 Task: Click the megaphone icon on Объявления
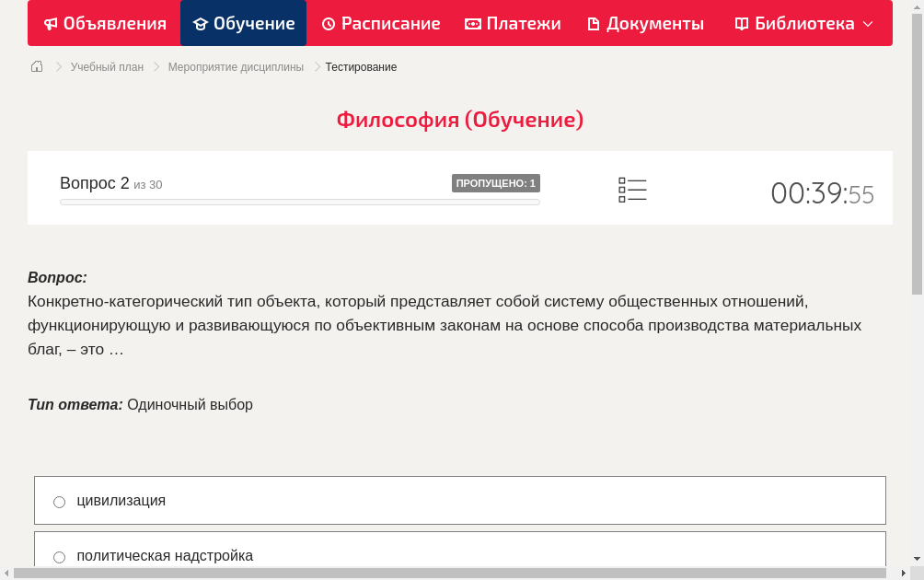pyautogui.click(x=50, y=23)
